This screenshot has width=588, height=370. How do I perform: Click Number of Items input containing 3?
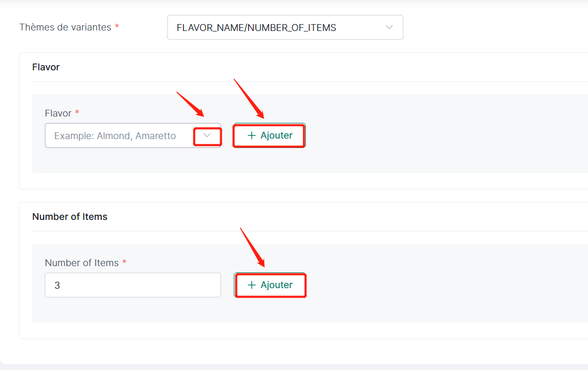132,285
